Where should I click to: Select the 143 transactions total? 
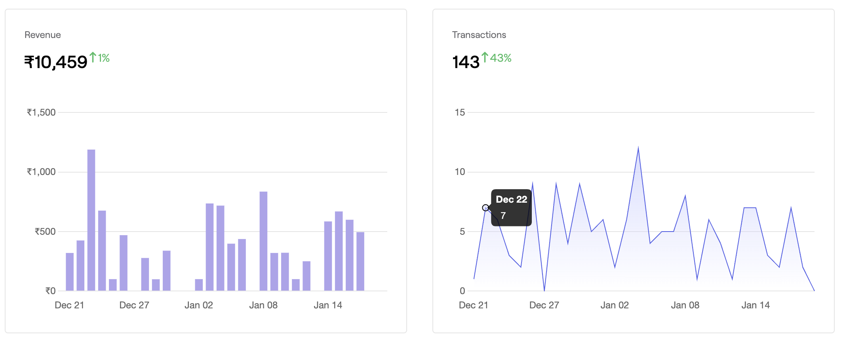(x=466, y=62)
